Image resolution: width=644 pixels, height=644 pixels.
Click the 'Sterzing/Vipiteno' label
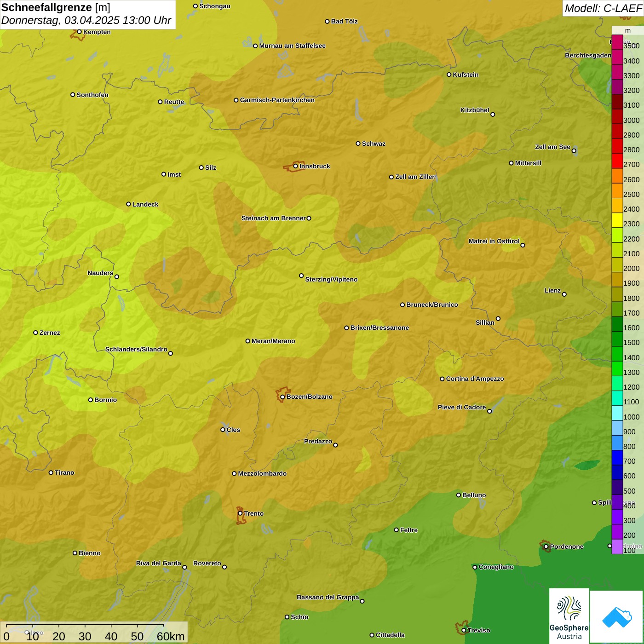tap(331, 279)
